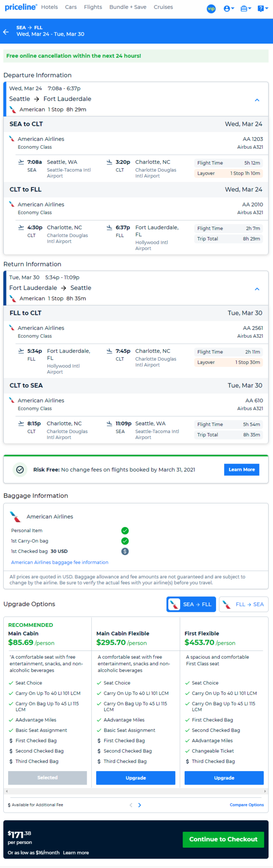Open the Bundle + Save menu item
The image size is (273, 868).
point(128,7)
